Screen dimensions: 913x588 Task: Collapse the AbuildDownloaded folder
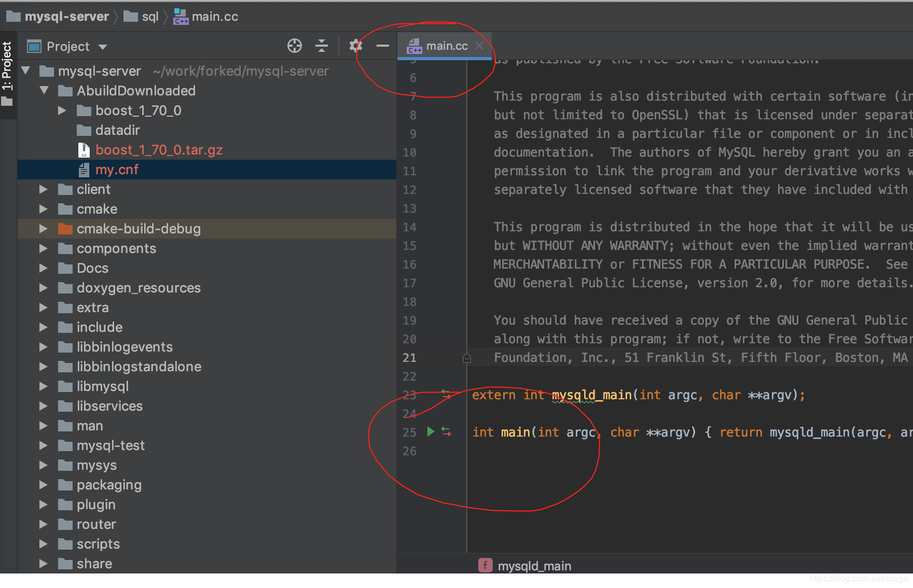(44, 90)
